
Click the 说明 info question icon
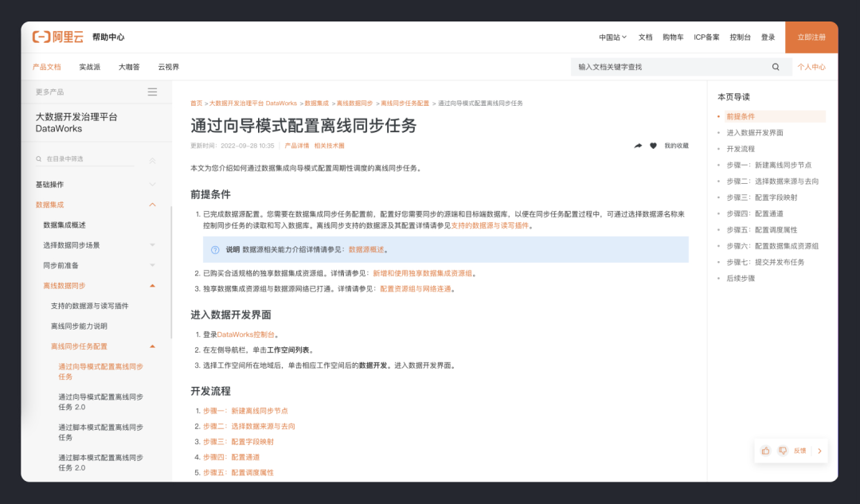pyautogui.click(x=215, y=249)
